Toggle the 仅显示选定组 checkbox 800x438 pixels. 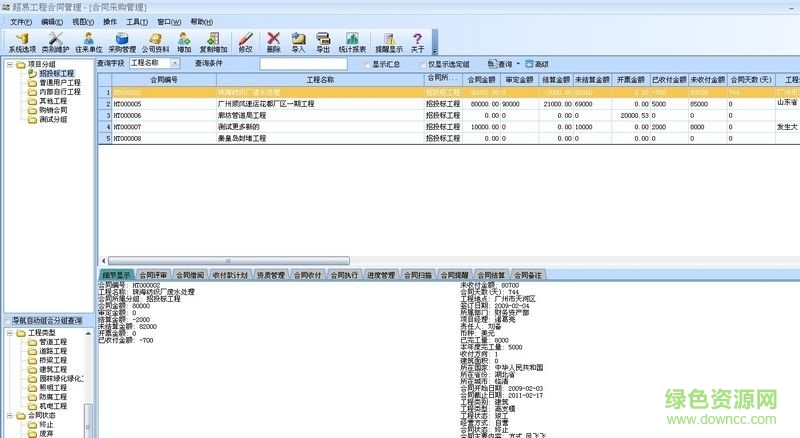coord(421,64)
